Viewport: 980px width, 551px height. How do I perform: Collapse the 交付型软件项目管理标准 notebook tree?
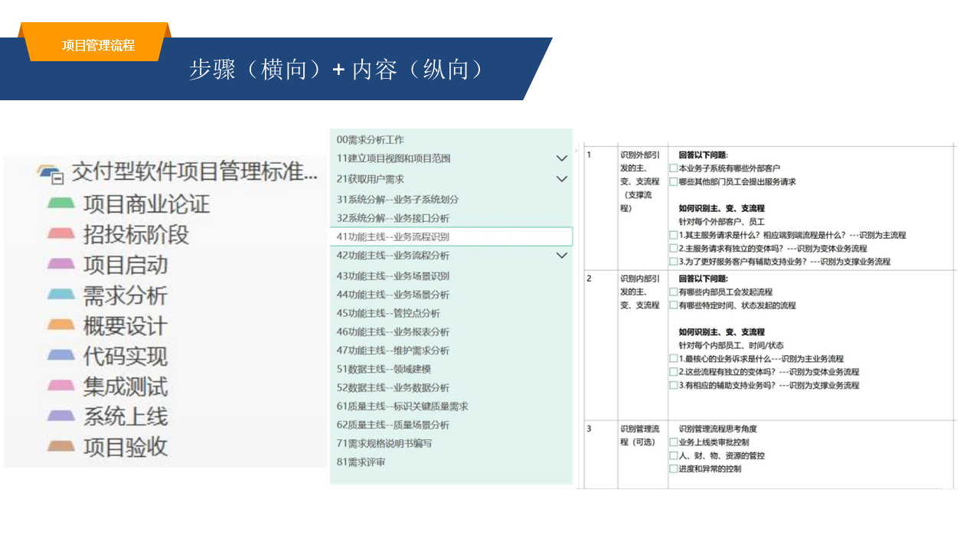[57, 178]
